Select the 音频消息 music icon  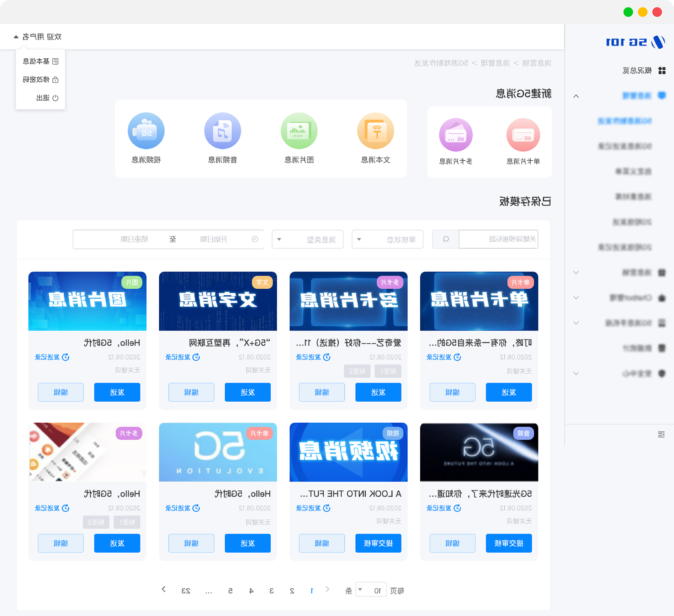click(x=222, y=131)
